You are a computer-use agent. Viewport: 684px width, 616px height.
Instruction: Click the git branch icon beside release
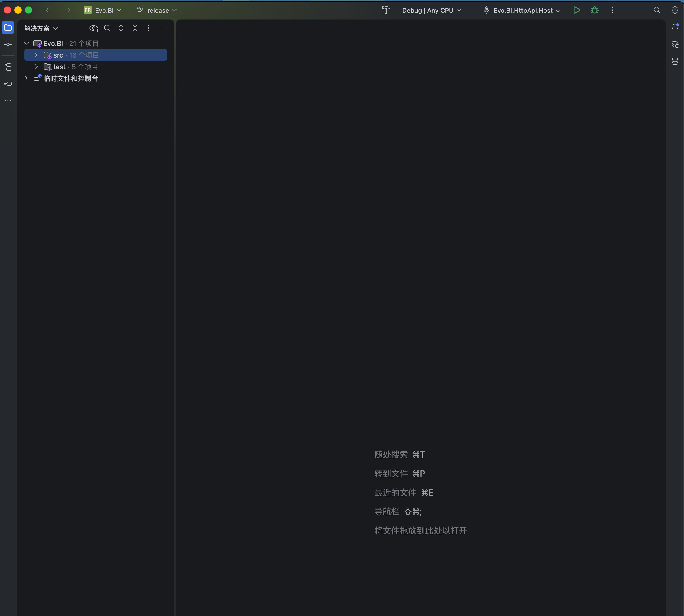[x=140, y=10]
